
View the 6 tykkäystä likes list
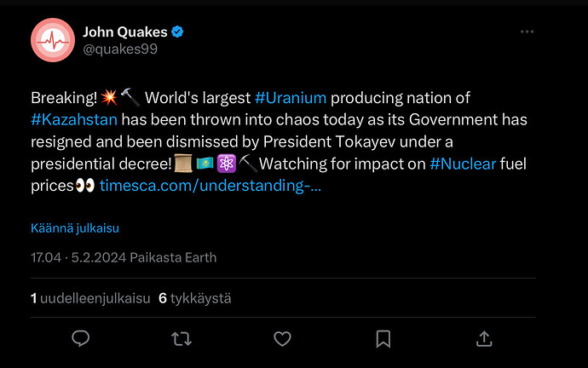pyautogui.click(x=195, y=298)
